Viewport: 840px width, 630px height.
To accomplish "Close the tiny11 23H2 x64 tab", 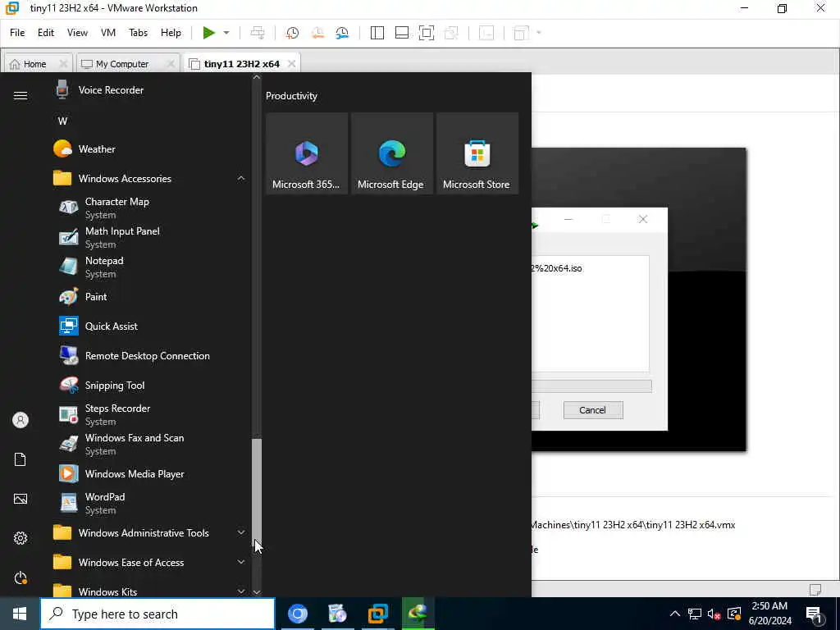I will pyautogui.click(x=291, y=64).
